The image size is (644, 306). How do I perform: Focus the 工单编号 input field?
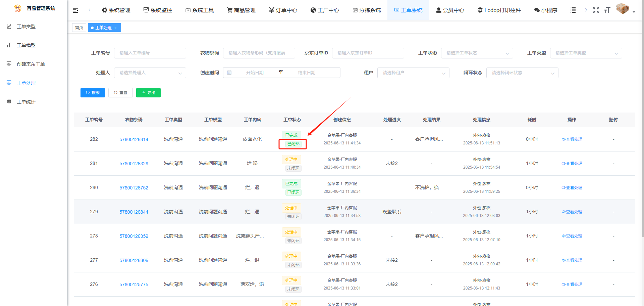150,53
